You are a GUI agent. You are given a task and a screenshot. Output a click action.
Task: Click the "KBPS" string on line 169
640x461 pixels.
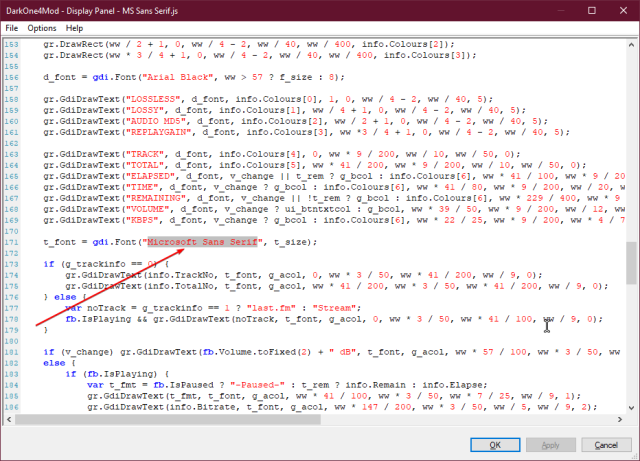tap(142, 220)
